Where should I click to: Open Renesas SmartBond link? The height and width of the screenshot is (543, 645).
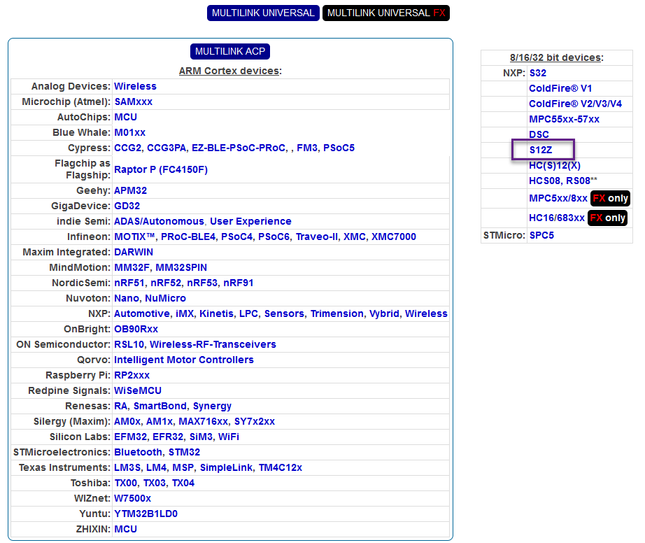[x=160, y=406]
